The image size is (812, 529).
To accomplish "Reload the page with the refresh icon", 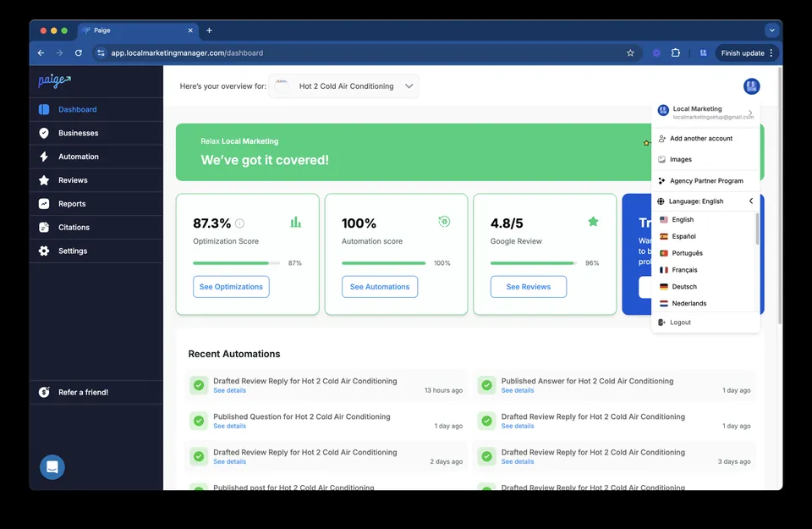I will pyautogui.click(x=78, y=52).
